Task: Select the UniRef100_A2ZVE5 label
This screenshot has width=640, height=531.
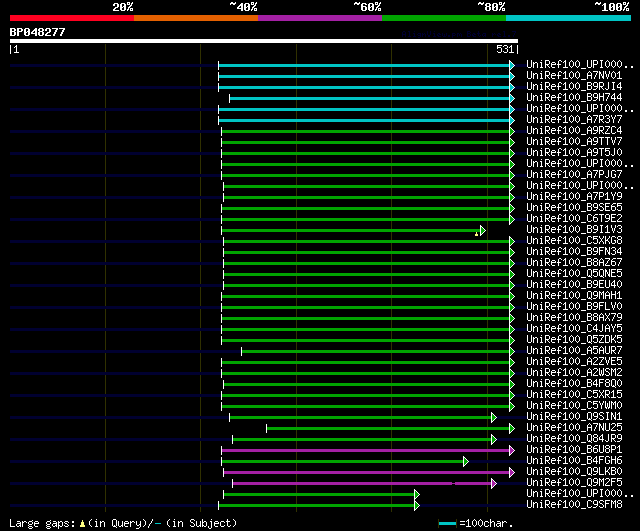Action: [574, 362]
